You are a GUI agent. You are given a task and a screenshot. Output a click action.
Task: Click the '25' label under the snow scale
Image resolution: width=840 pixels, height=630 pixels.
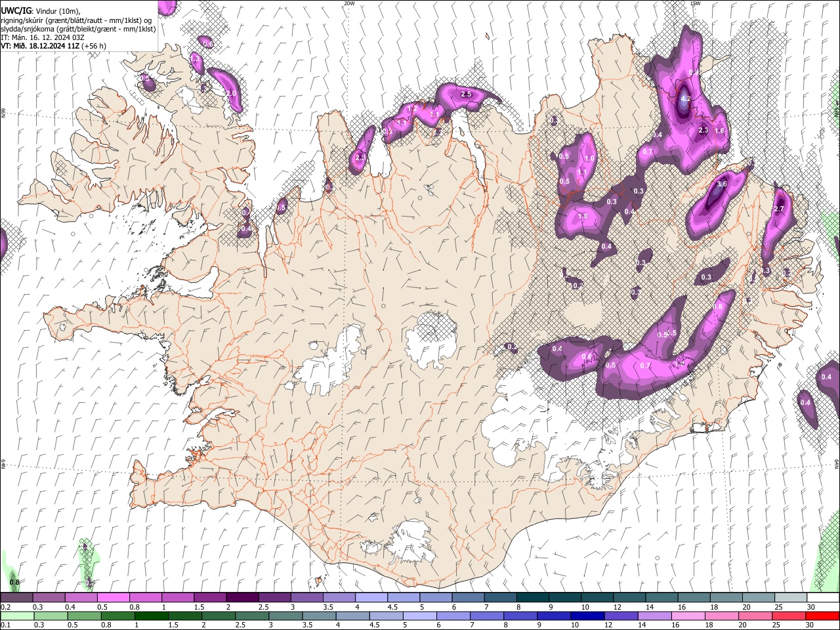pyautogui.click(x=778, y=607)
